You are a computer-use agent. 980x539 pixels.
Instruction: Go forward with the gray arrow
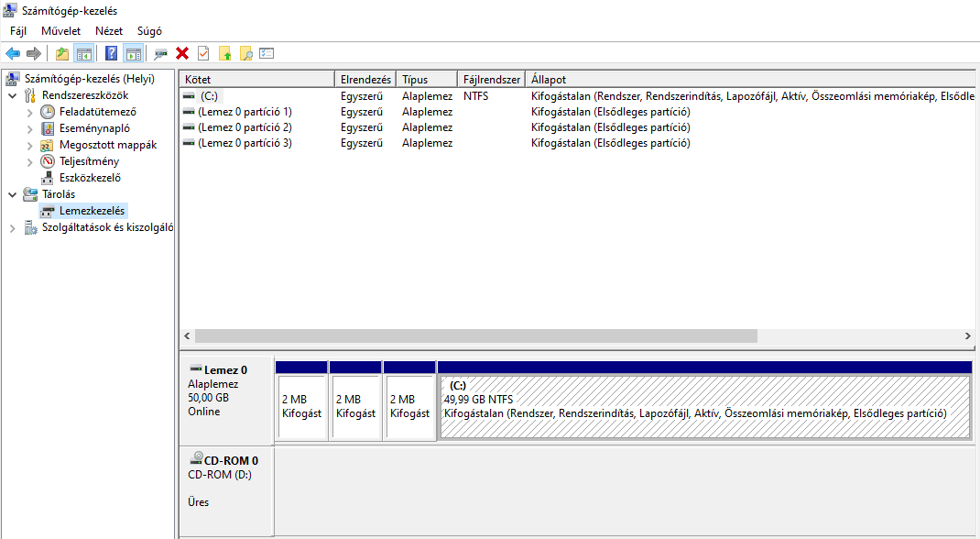coord(34,54)
